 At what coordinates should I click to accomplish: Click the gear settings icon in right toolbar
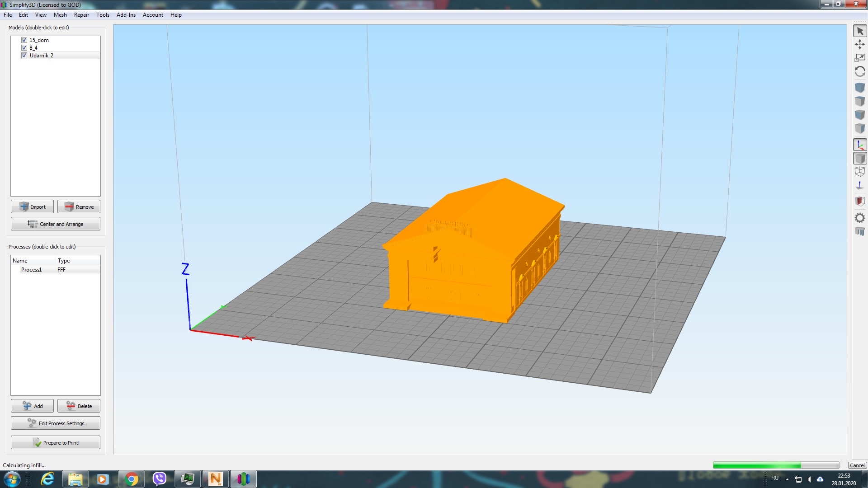[x=860, y=218]
